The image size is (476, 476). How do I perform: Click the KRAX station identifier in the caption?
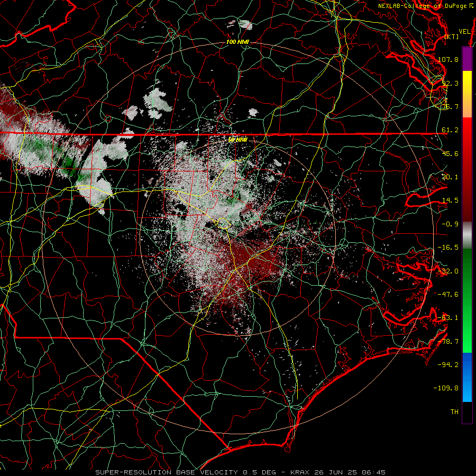click(300, 472)
